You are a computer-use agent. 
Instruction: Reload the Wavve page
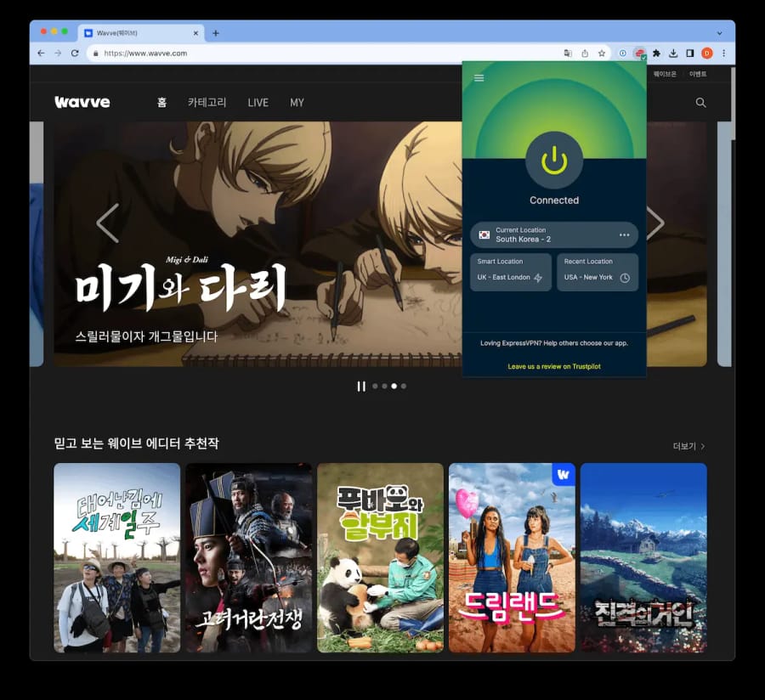click(x=75, y=54)
